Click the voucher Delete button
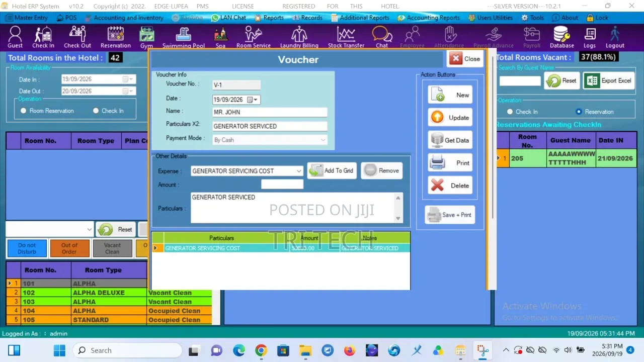Viewport: 644px width, 362px height. point(450,186)
